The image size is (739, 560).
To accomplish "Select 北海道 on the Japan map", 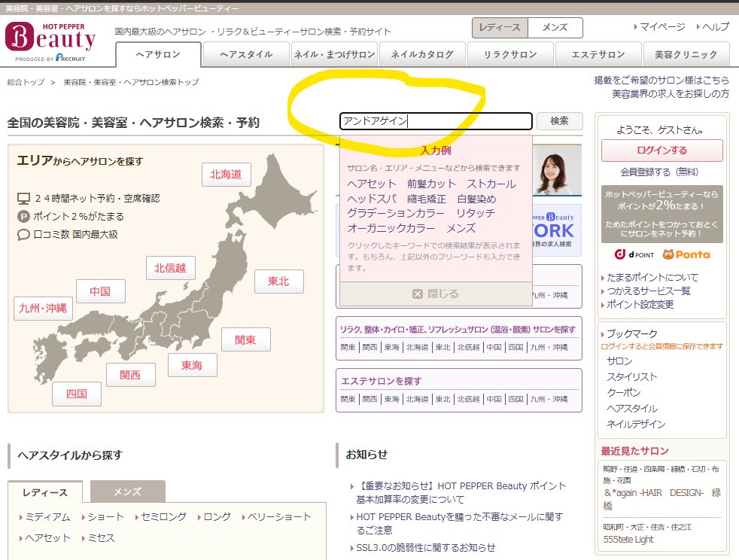I will [x=225, y=175].
